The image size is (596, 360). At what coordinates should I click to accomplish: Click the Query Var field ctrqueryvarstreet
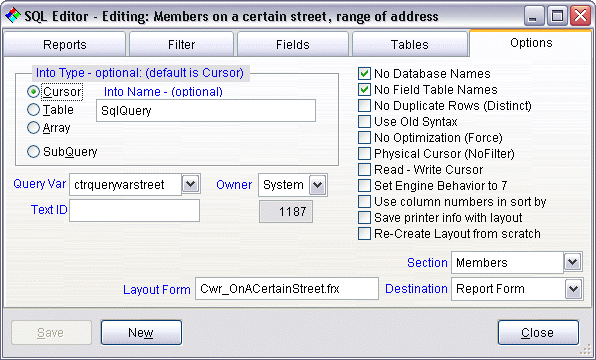coord(125,185)
